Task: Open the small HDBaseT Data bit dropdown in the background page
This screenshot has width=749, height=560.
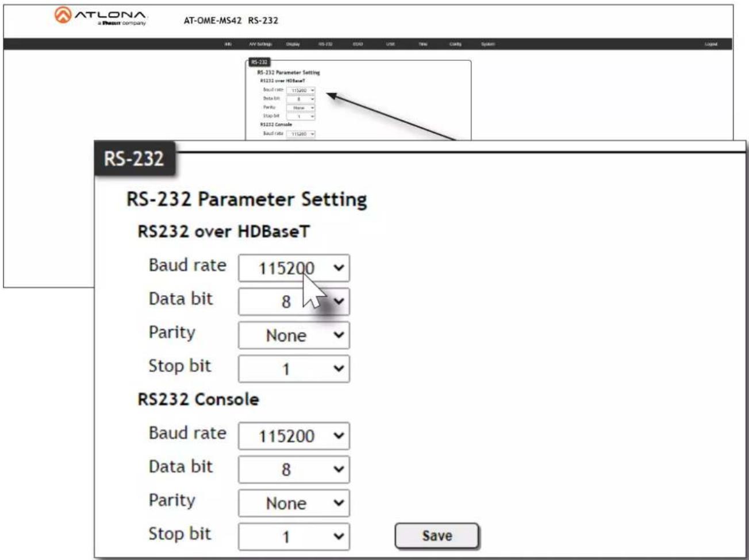Action: coord(301,99)
